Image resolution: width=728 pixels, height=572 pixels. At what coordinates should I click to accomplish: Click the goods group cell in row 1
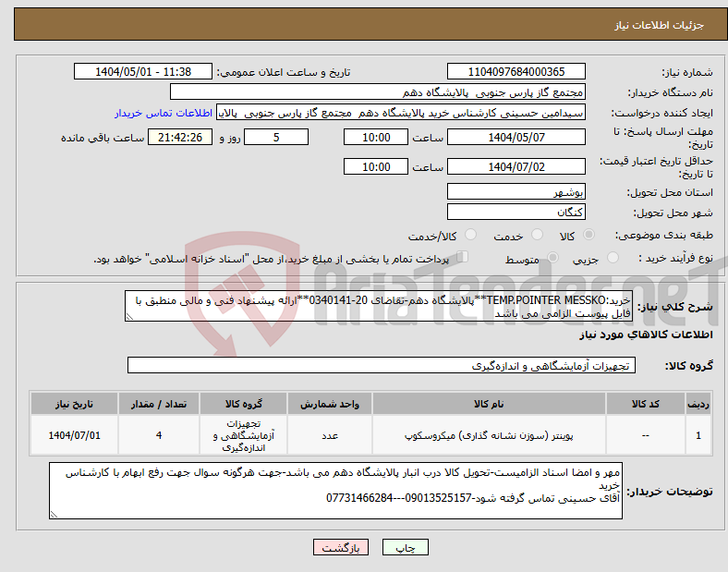point(244,435)
